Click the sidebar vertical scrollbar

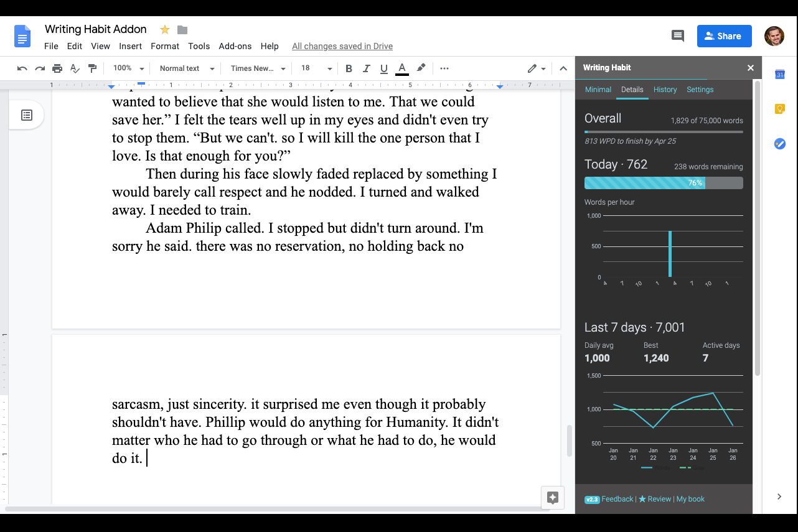click(758, 228)
